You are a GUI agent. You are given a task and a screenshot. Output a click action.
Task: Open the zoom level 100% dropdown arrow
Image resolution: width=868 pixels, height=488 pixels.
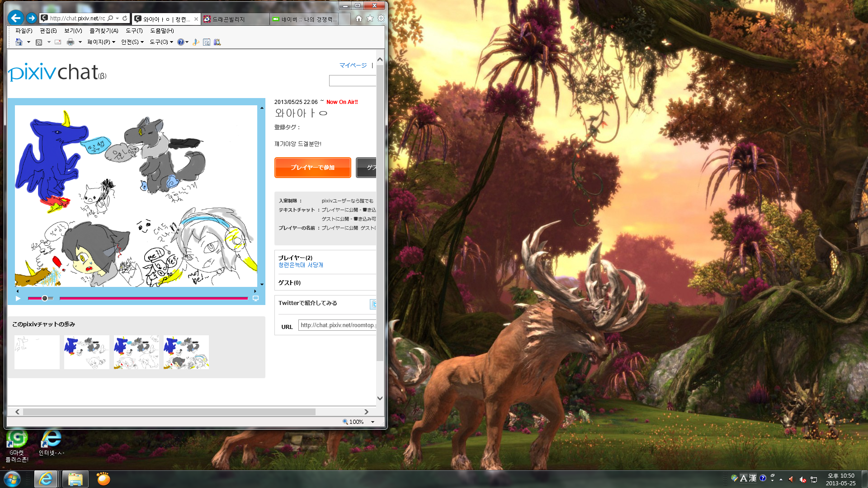[373, 422]
